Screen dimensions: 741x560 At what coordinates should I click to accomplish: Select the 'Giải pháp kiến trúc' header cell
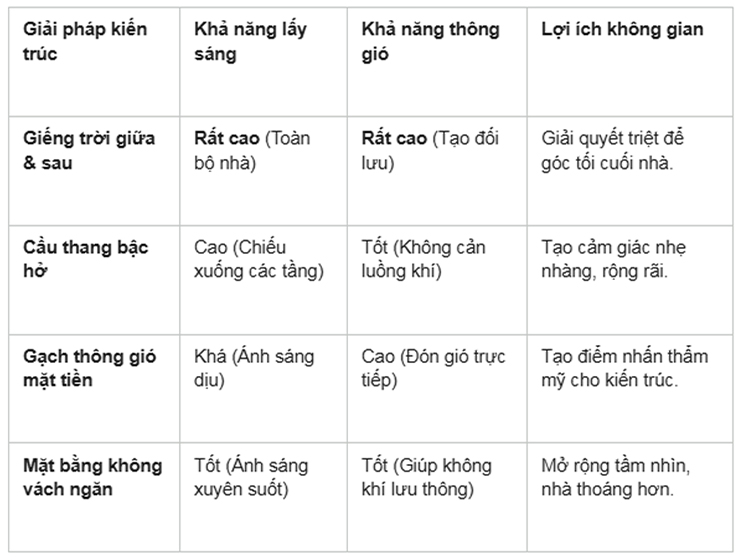(94, 62)
